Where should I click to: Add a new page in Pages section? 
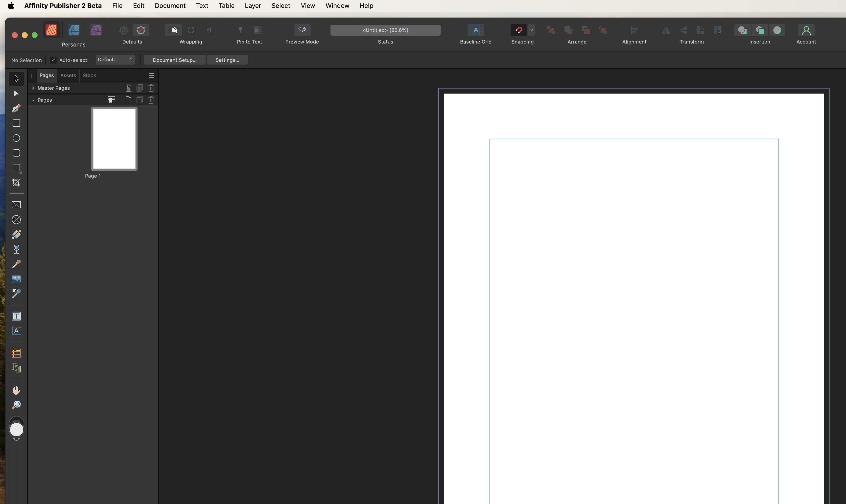[128, 100]
